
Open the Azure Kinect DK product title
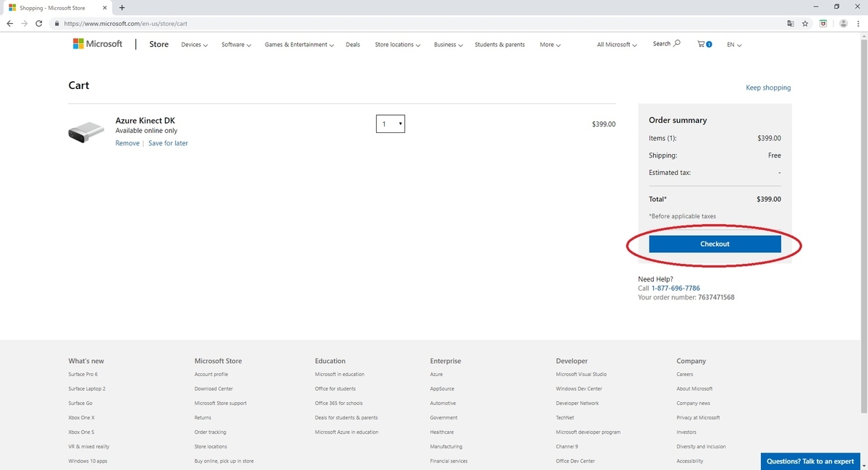click(x=145, y=121)
